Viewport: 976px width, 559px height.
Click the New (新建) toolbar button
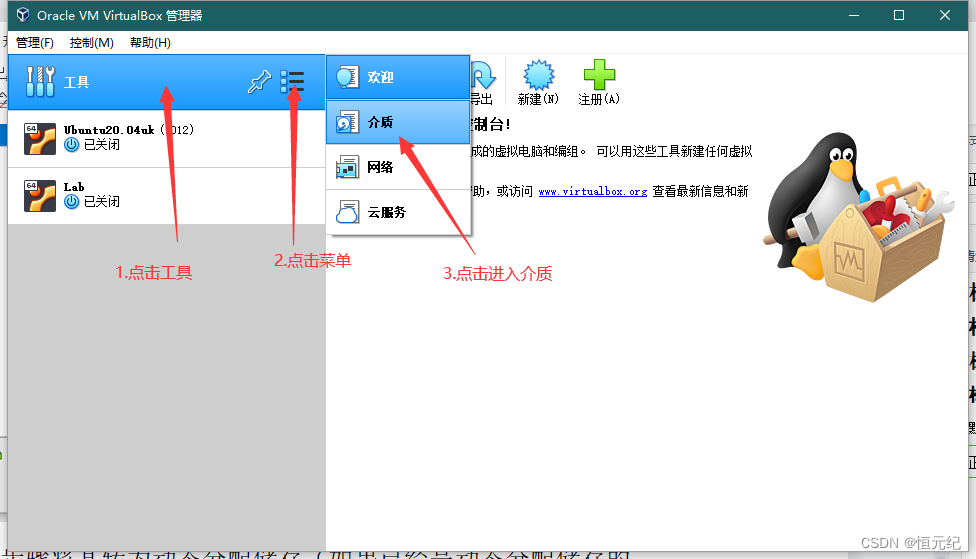click(x=538, y=83)
